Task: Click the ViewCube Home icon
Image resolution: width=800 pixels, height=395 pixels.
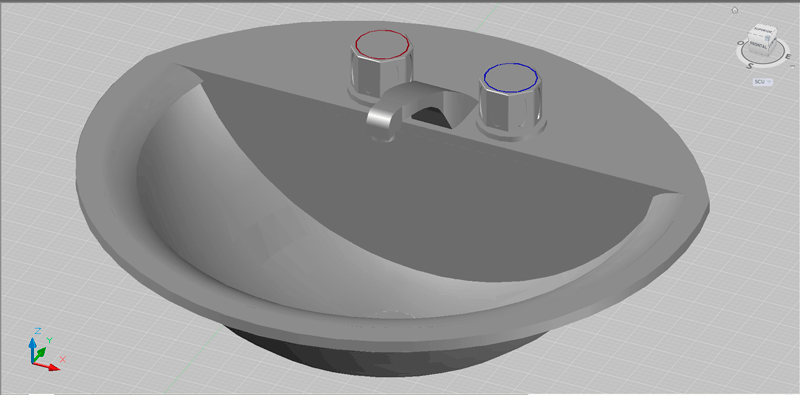Action: (735, 10)
